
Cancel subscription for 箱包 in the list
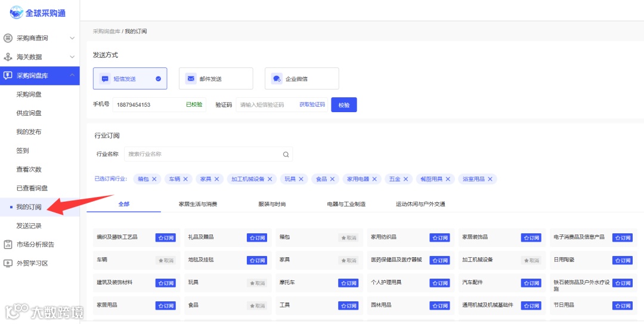point(348,237)
